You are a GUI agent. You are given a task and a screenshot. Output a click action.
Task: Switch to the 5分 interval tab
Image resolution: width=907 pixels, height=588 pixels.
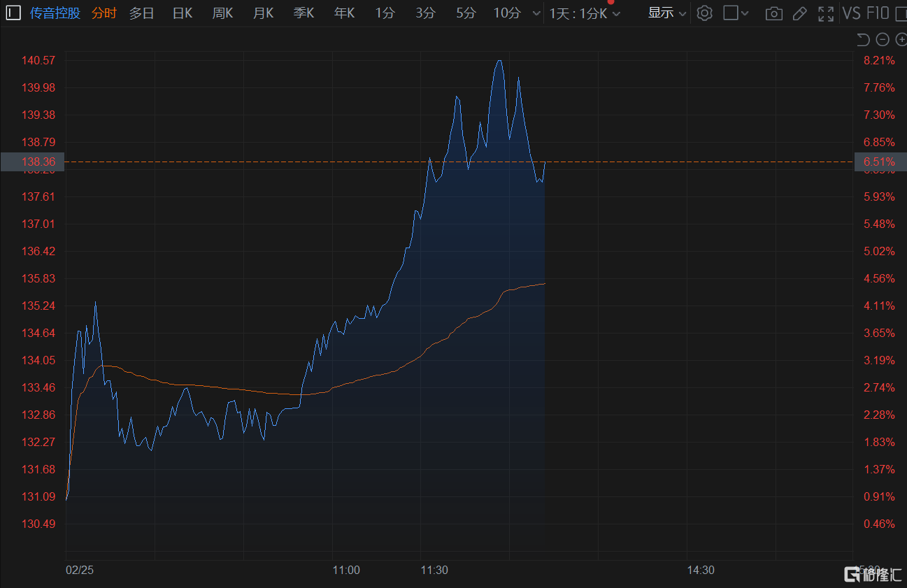pos(466,13)
